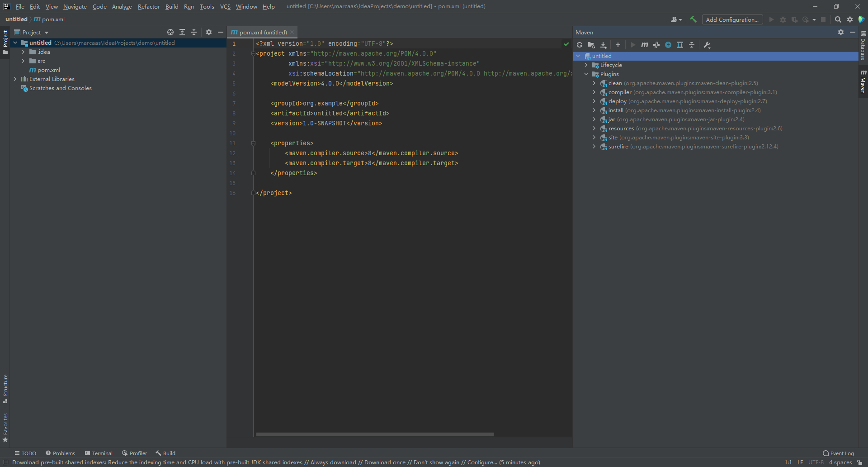This screenshot has width=868, height=467.
Task: Click the colorful plugin icon at top right
Action: 862,19
